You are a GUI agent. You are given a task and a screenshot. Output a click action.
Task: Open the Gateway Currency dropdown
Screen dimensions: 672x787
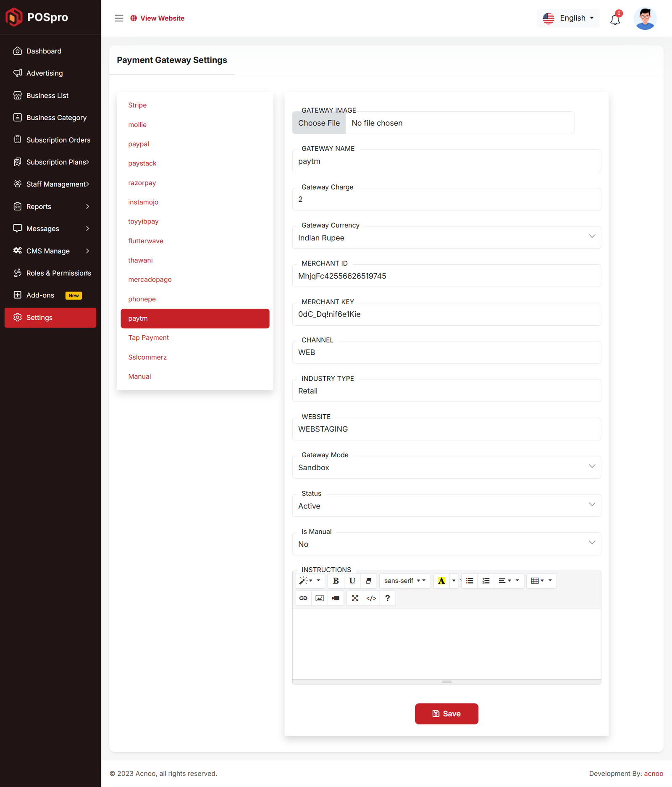446,238
